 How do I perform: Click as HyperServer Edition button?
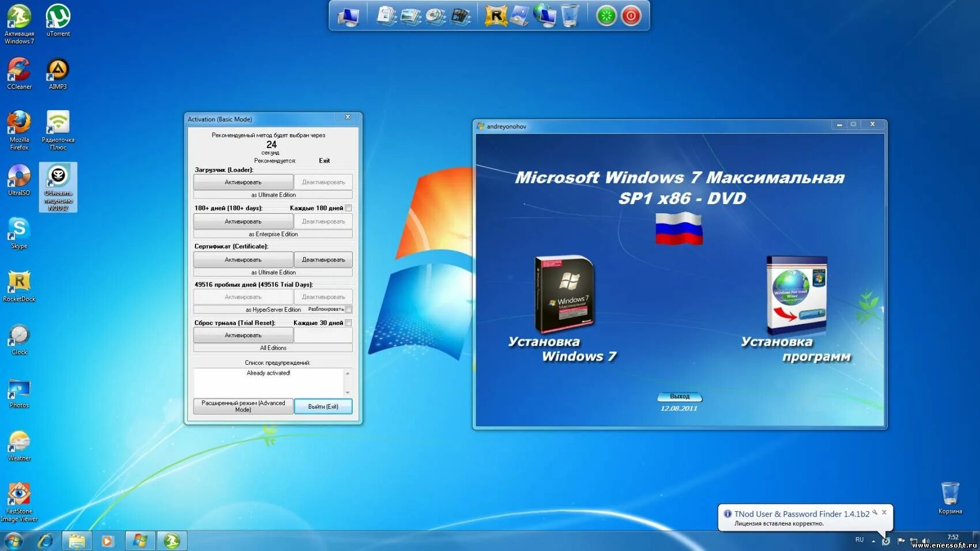tap(273, 310)
